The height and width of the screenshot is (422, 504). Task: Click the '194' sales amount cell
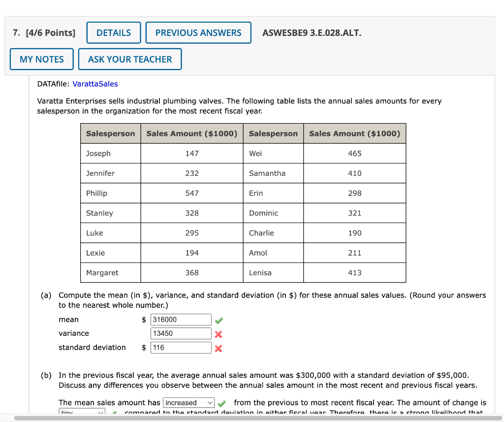click(192, 253)
